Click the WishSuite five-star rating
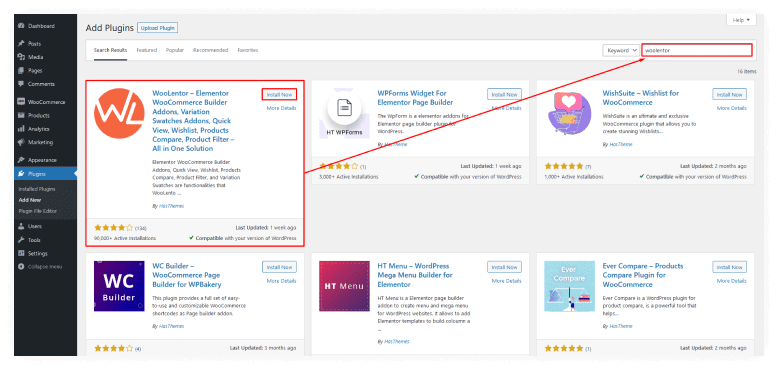The width and height of the screenshot is (778, 370). point(564,166)
